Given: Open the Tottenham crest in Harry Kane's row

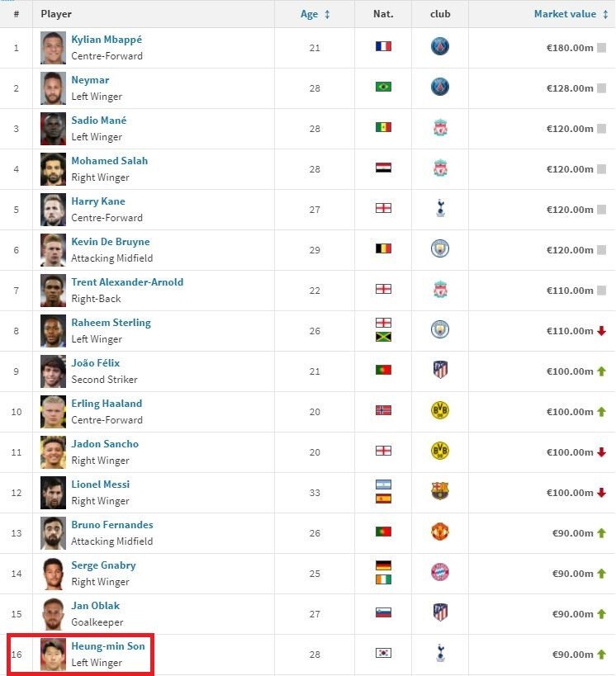Looking at the screenshot, I should pyautogui.click(x=440, y=208).
